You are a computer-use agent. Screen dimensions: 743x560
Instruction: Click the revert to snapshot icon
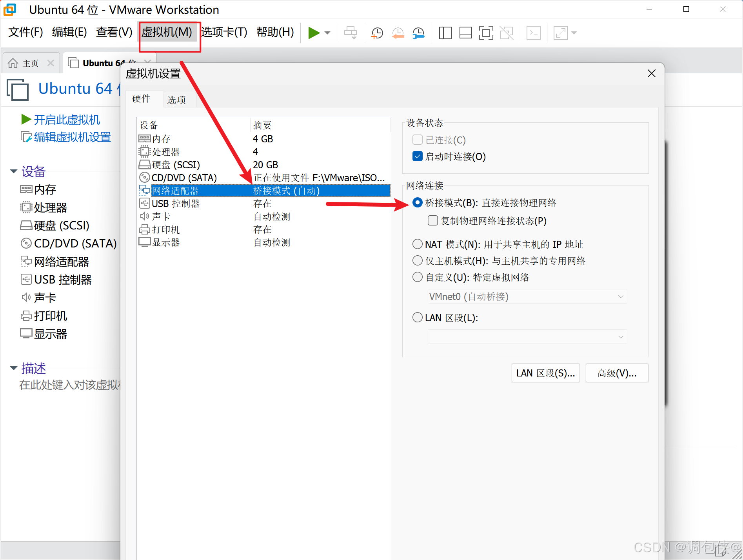point(398,33)
